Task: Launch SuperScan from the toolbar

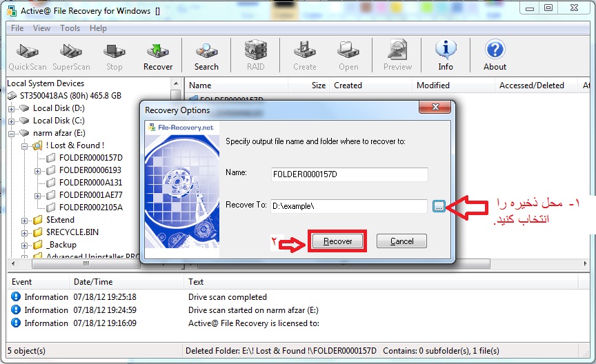Action: tap(71, 57)
